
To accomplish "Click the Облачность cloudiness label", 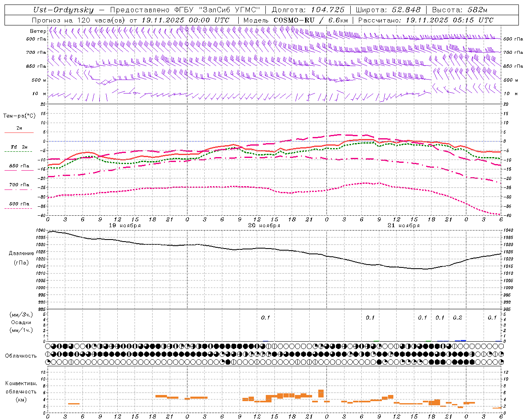I will coord(21,356).
